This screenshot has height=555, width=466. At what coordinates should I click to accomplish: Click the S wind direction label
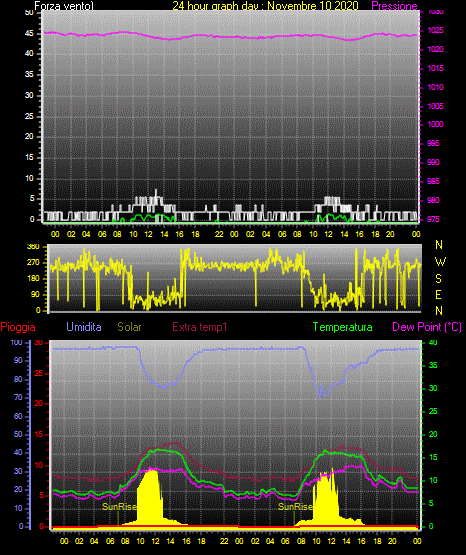pyautogui.click(x=438, y=279)
